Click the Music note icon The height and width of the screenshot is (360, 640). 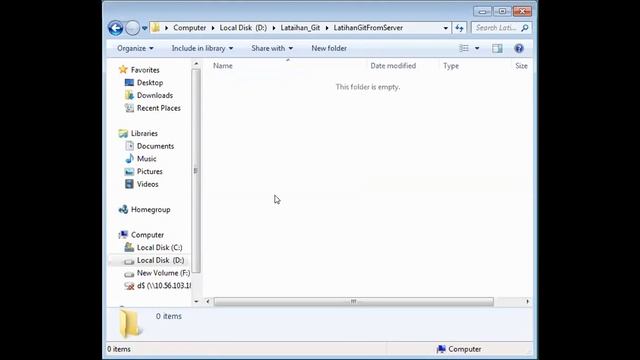129,158
